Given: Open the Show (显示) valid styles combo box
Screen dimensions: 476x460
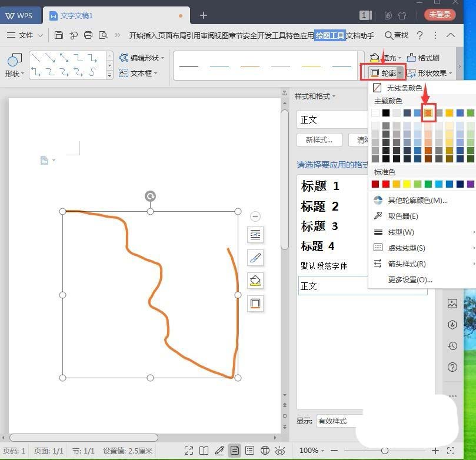Looking at the screenshot, I should (x=339, y=421).
